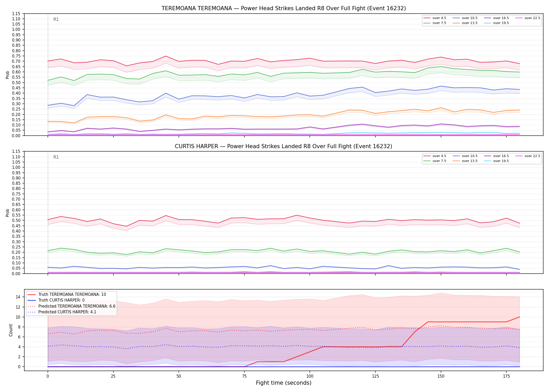This screenshot has width=549, height=392.
Task: Select 'over 4.5' legend entry in top chart
Action: click(435, 18)
